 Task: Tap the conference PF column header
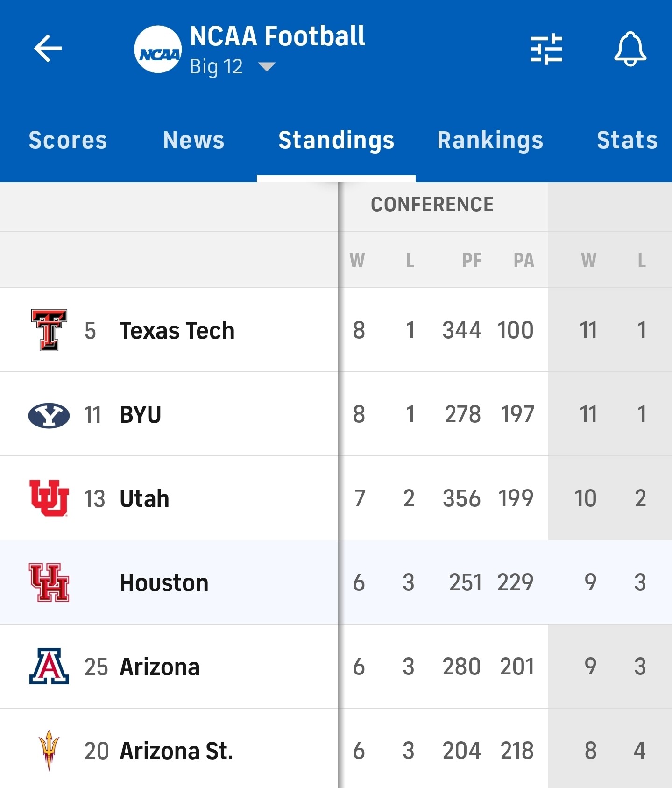[472, 260]
